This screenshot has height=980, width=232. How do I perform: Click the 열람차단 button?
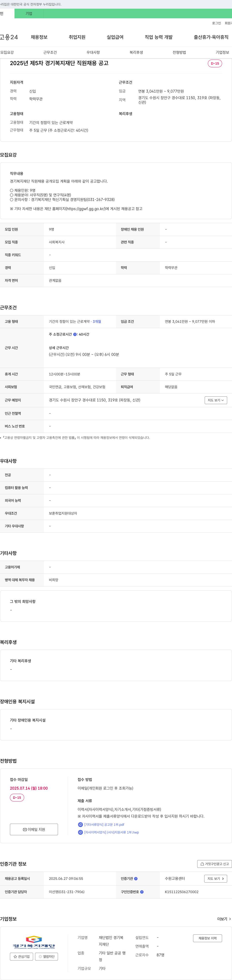[x=46, y=957]
